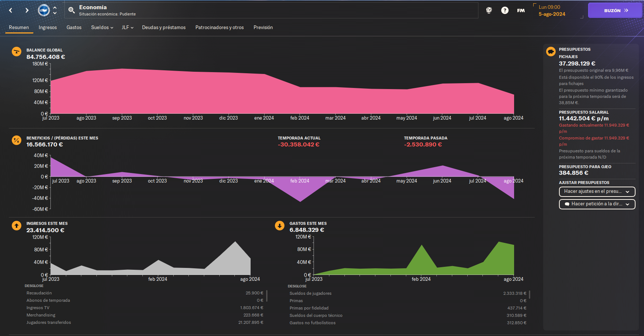Click the search magnifier icon
This screenshot has width=644, height=336.
coord(72,10)
